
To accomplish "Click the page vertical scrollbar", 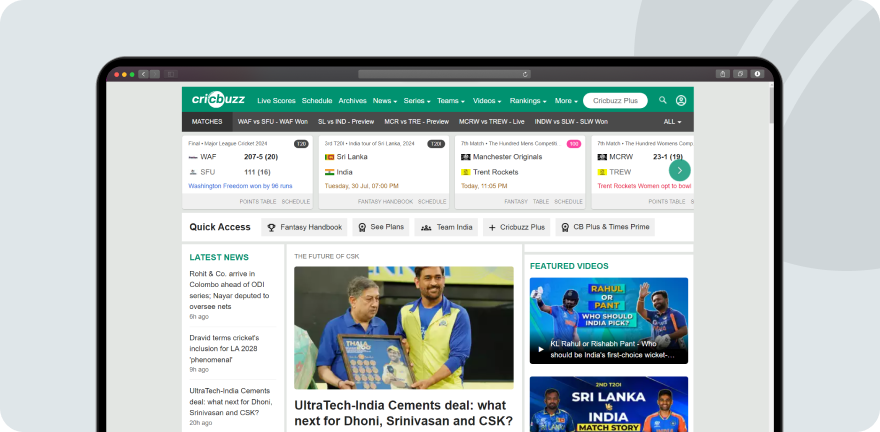I will click(771, 105).
